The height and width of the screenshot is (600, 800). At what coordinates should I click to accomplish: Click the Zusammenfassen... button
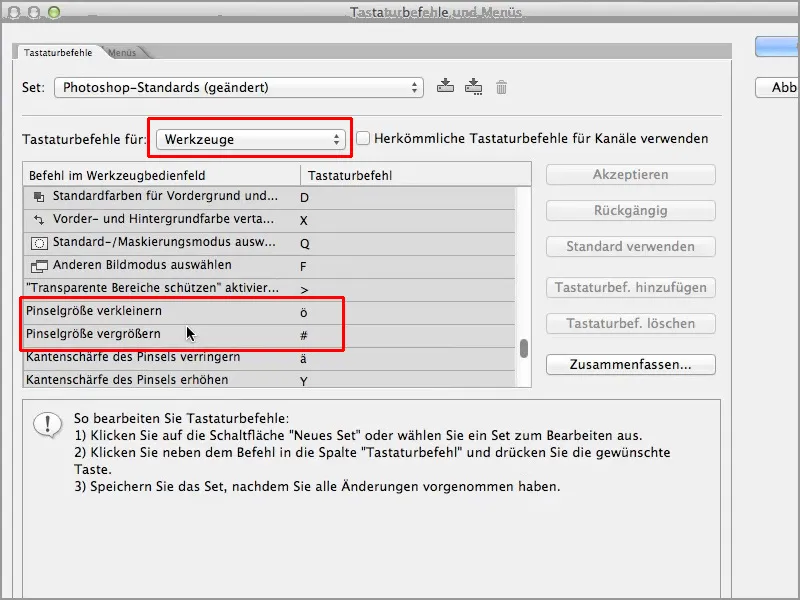tap(631, 364)
